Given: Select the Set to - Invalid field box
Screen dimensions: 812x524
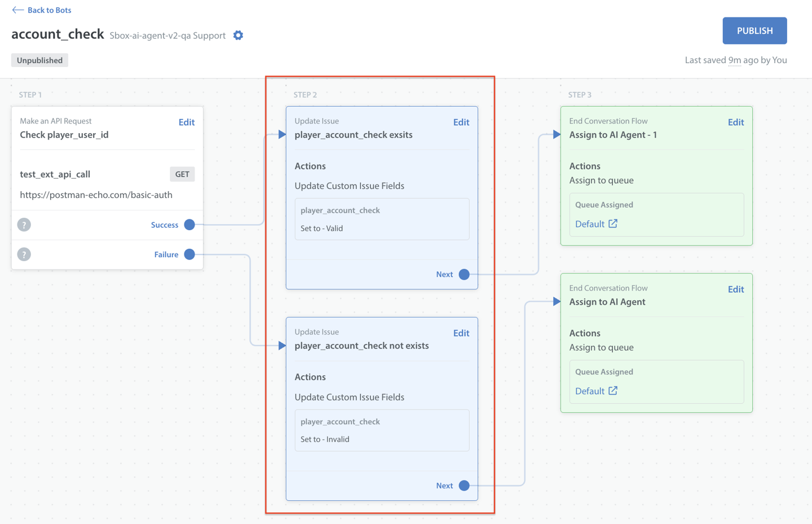Looking at the screenshot, I should pyautogui.click(x=382, y=430).
